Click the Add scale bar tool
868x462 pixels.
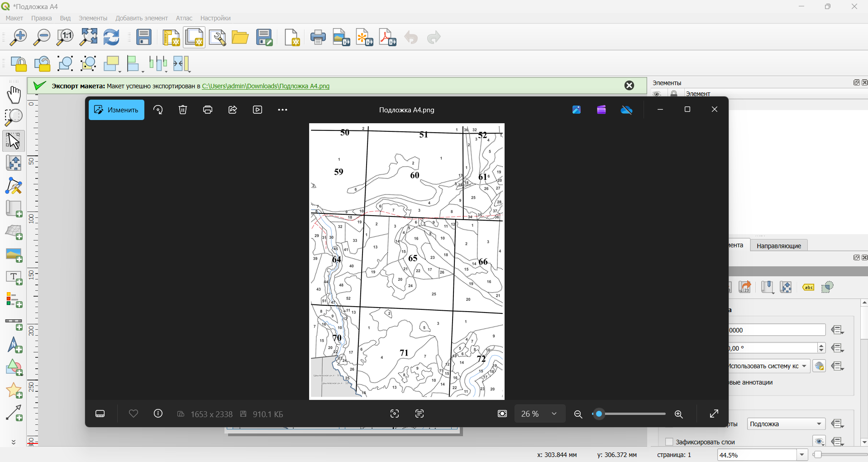14,323
